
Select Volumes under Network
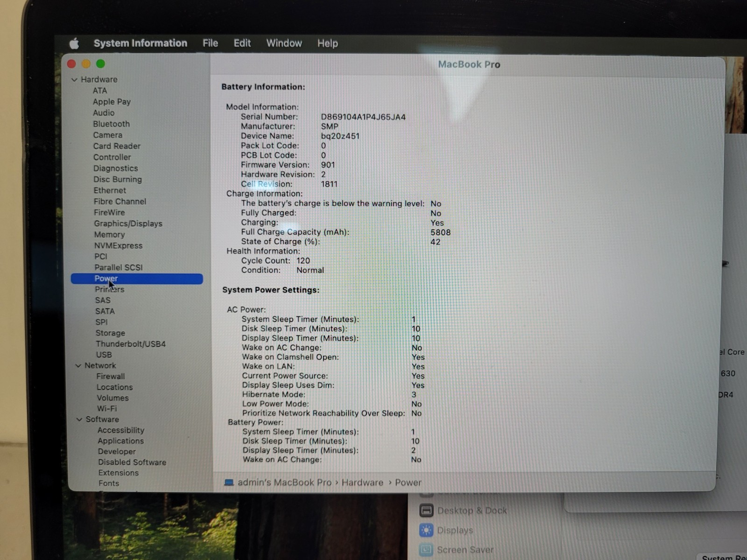coord(113,398)
